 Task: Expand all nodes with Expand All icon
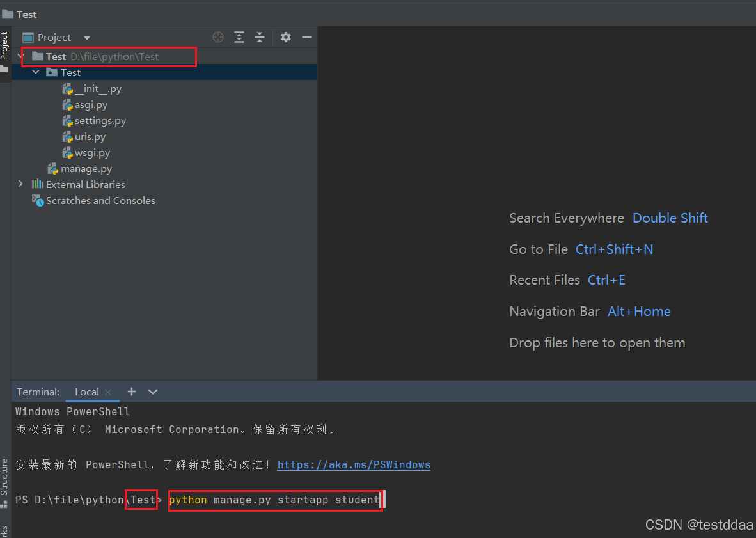[239, 37]
